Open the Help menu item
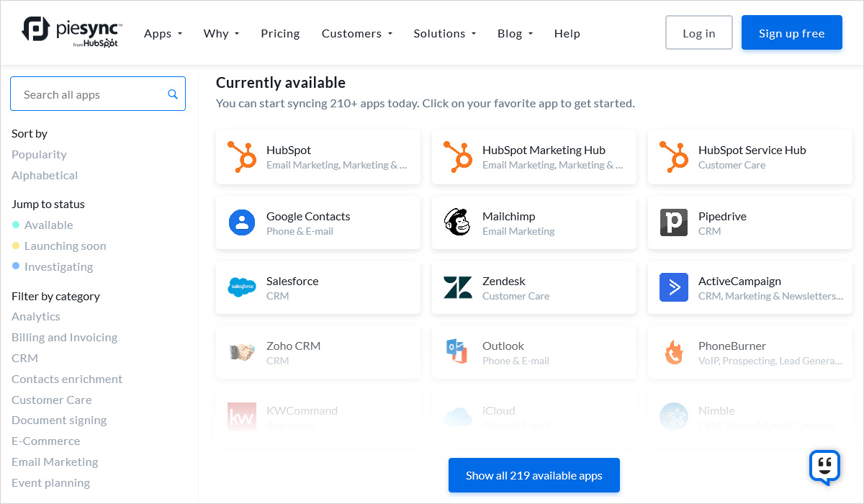 (x=567, y=34)
